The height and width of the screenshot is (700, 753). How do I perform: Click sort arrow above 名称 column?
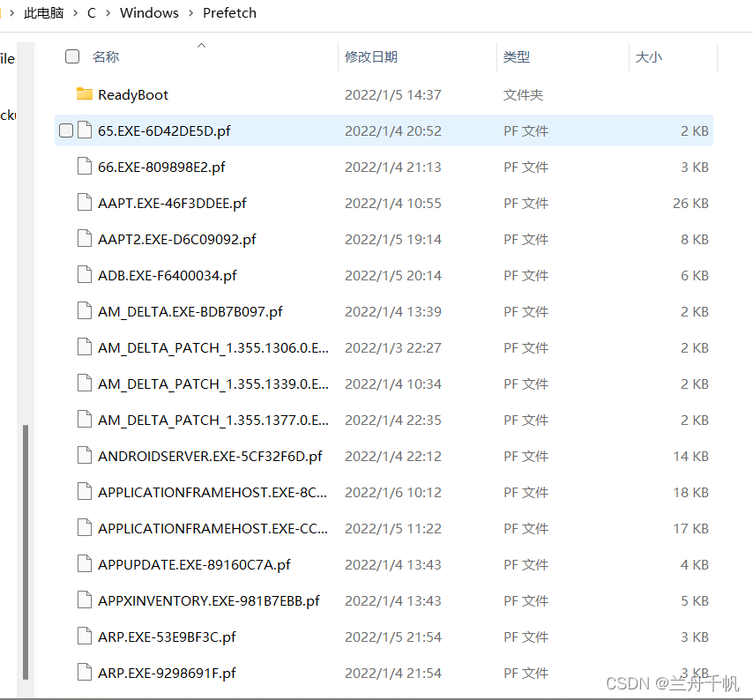click(x=202, y=46)
